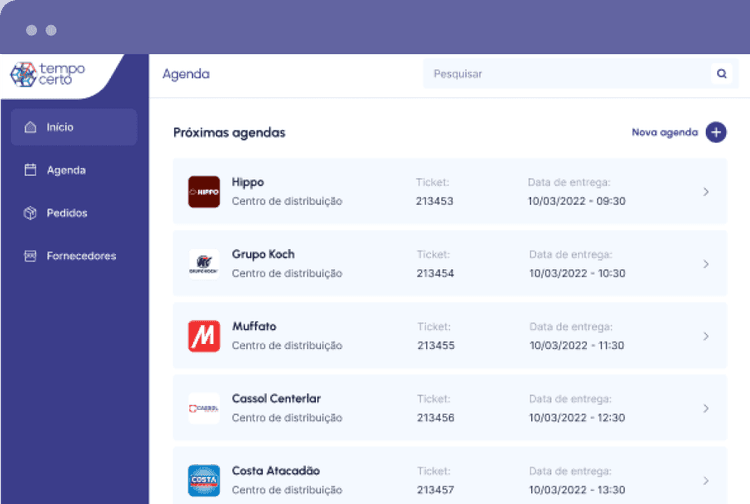Click the Hippo name text
The image size is (750, 504).
pyautogui.click(x=248, y=182)
